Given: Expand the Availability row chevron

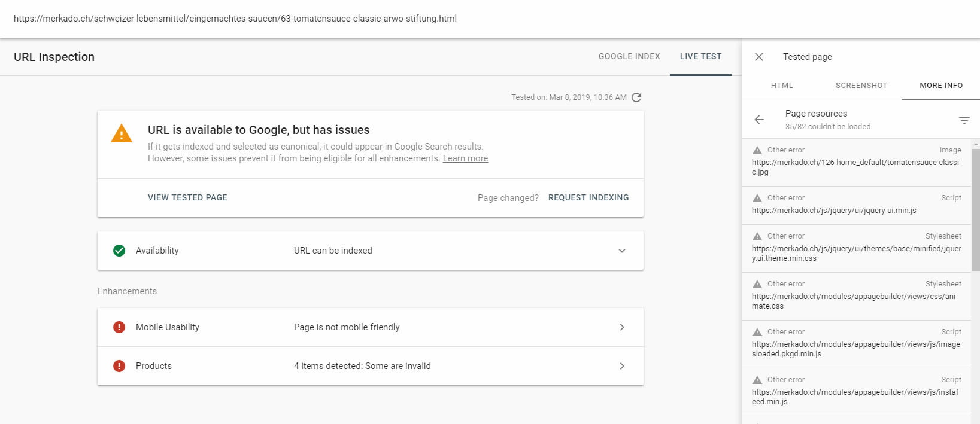Looking at the screenshot, I should coord(622,251).
